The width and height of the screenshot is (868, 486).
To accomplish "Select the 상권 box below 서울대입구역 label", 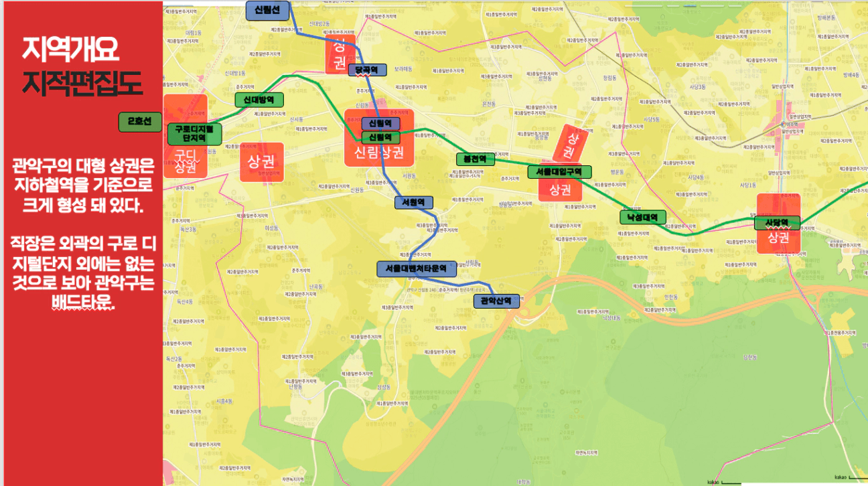I will click(560, 189).
